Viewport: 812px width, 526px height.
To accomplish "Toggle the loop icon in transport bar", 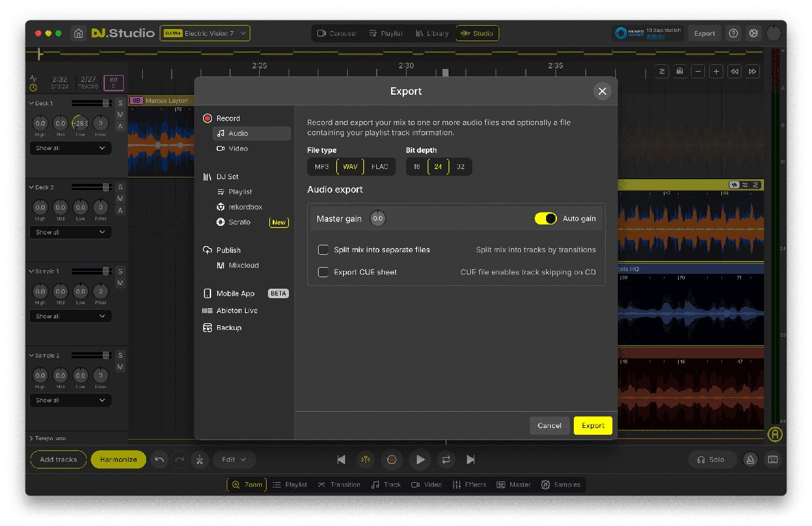I will pos(446,460).
